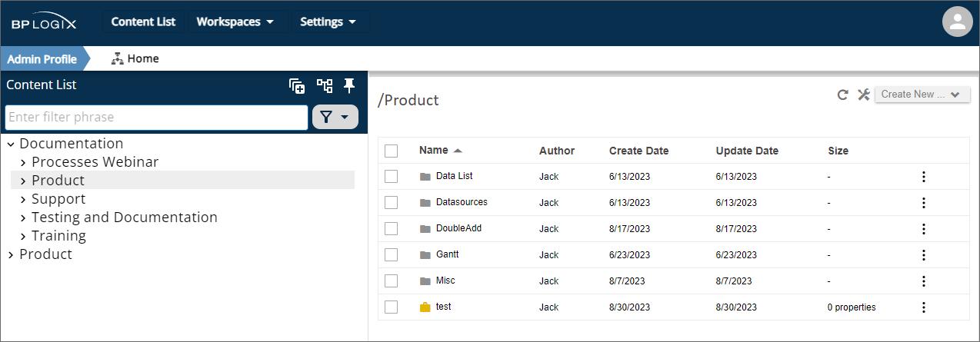Tick the DoubleAdd row checkbox
980x342 pixels.
(391, 229)
